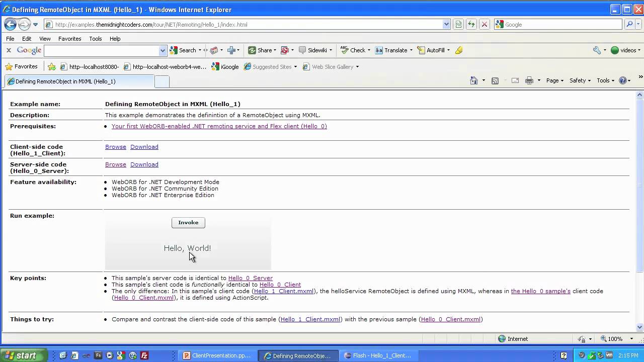Click the Translate toolbar button

394,50
